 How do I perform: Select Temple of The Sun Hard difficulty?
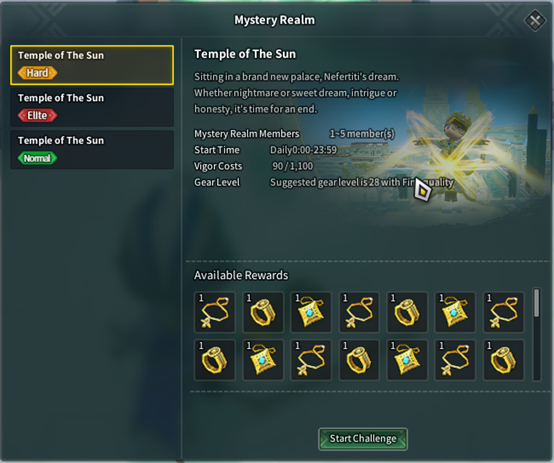(x=92, y=65)
